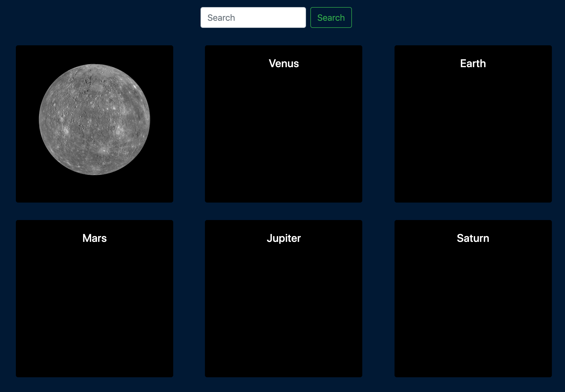Click the Search input field
Image resolution: width=565 pixels, height=392 pixels.
point(253,17)
